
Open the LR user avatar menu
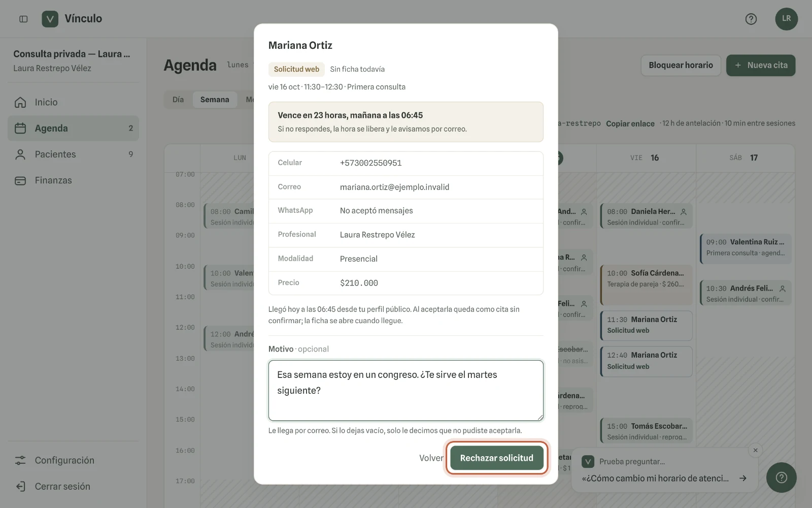coord(786,19)
